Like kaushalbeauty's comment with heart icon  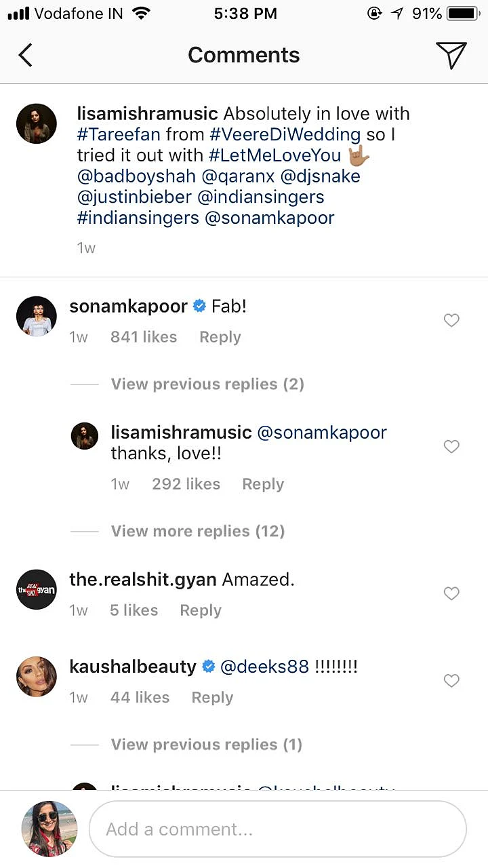pos(451,680)
